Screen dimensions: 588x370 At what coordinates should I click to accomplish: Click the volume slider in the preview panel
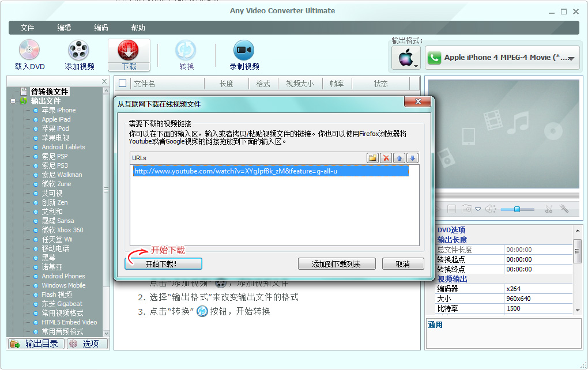[x=517, y=209]
